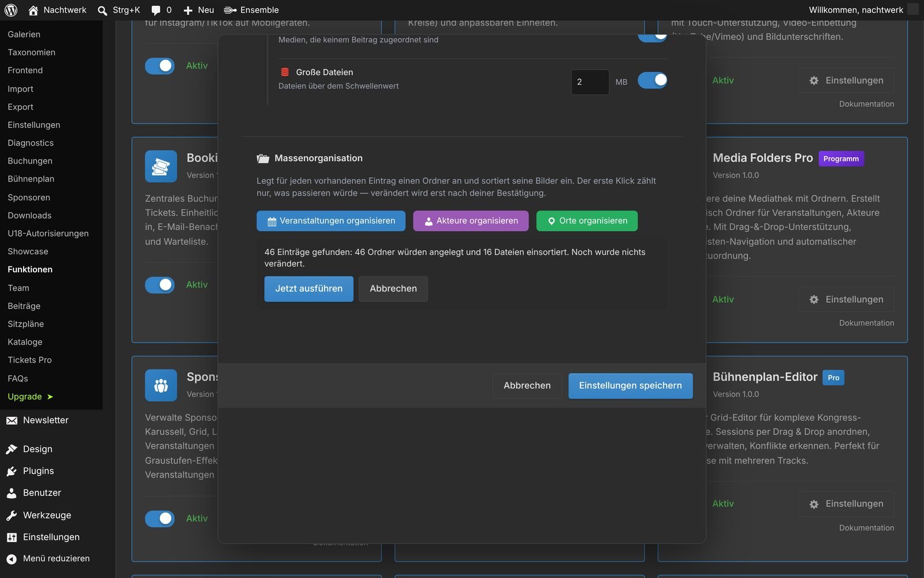Viewport: 924px width, 578px height.
Task: Click the Booking module icon
Action: click(x=161, y=166)
